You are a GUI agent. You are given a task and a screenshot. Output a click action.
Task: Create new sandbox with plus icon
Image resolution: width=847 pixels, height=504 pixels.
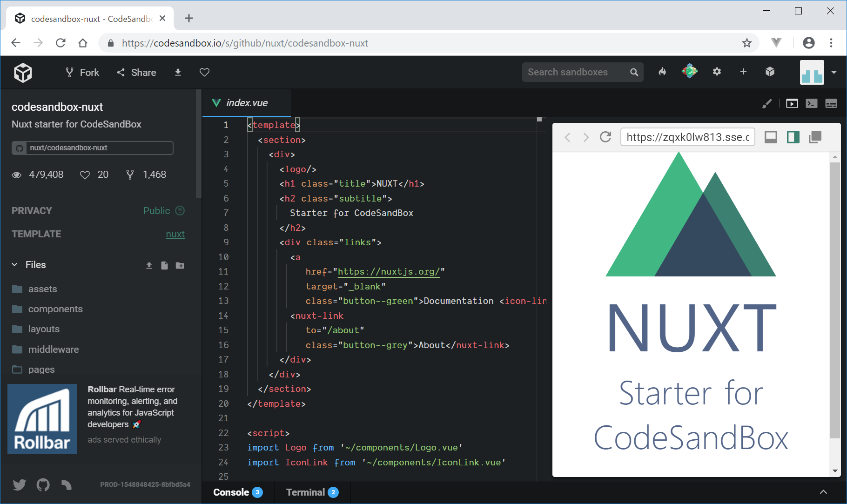point(743,72)
